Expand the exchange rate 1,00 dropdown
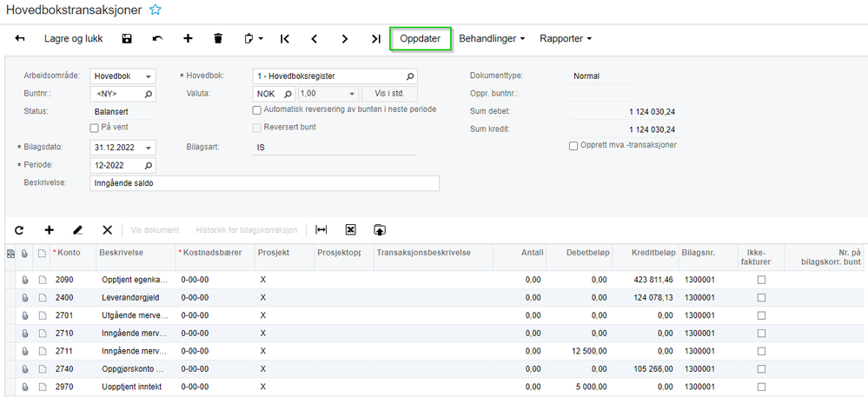This screenshot has width=868, height=397. [352, 94]
